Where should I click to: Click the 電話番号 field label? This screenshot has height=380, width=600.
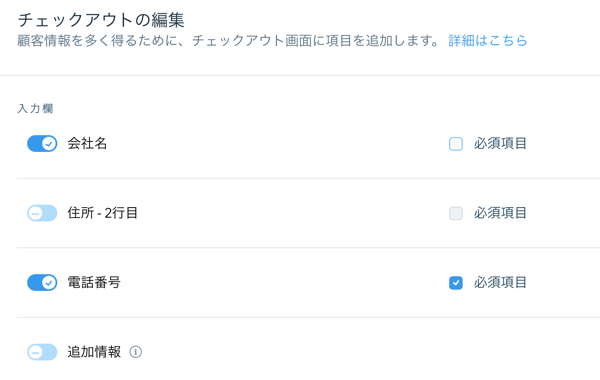click(x=94, y=282)
